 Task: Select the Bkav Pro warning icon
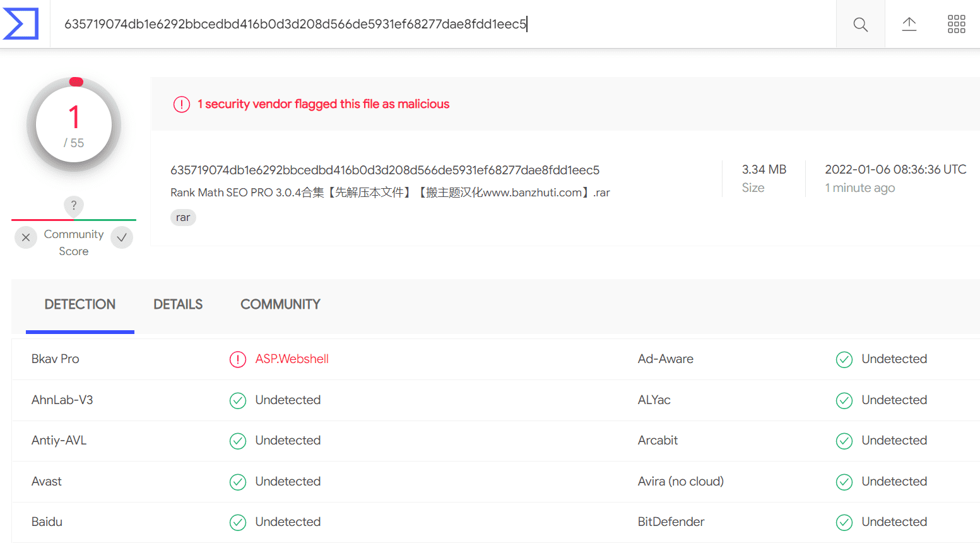pyautogui.click(x=238, y=359)
